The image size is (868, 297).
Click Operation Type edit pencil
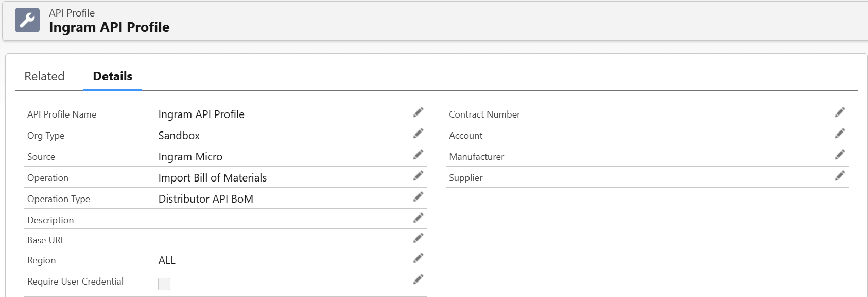(418, 197)
